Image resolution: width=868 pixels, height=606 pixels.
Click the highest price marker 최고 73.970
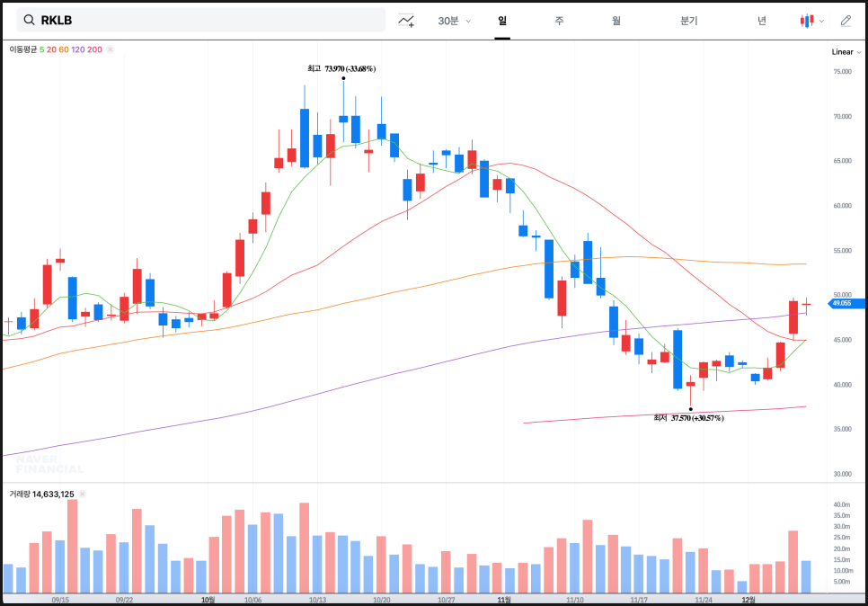(x=341, y=68)
